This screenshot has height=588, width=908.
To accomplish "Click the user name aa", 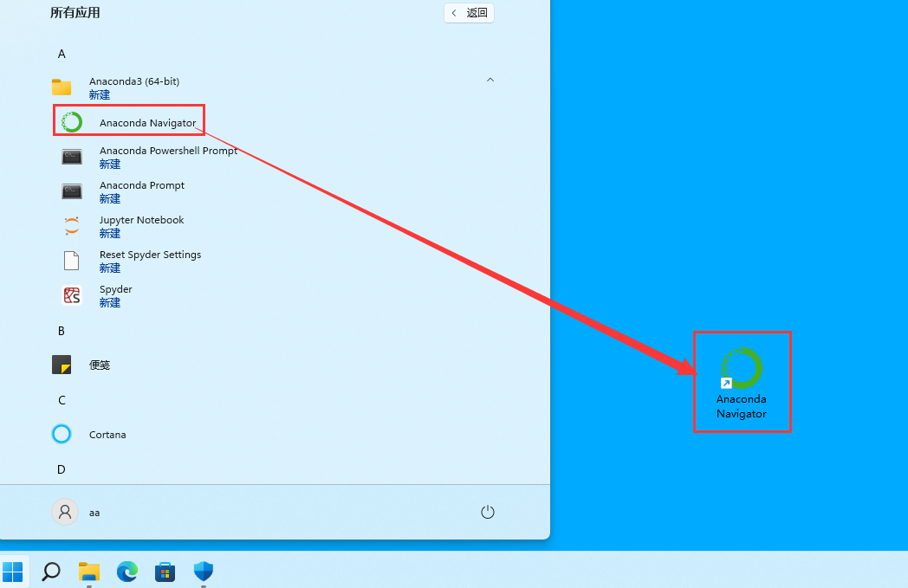I will click(94, 513).
